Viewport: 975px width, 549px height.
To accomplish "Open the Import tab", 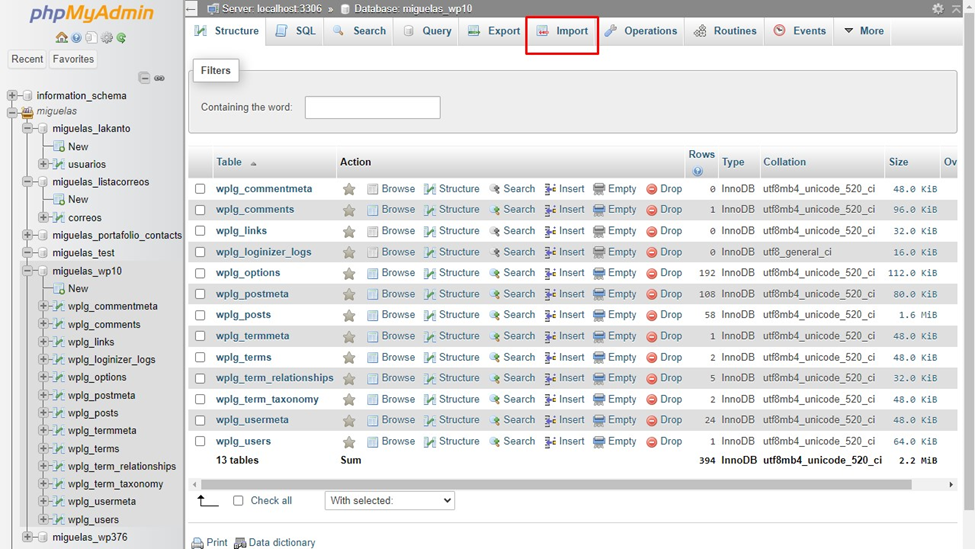I will coord(562,30).
